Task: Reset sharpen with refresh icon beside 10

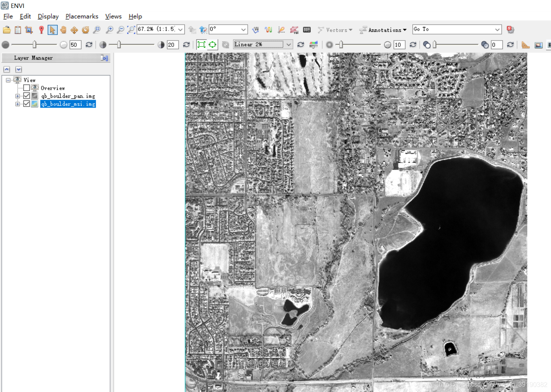Action: pyautogui.click(x=413, y=44)
